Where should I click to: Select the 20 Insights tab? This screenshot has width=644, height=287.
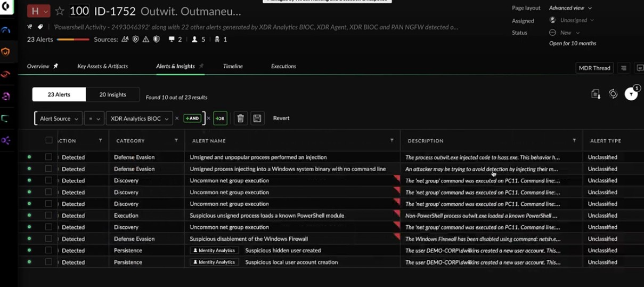(113, 94)
